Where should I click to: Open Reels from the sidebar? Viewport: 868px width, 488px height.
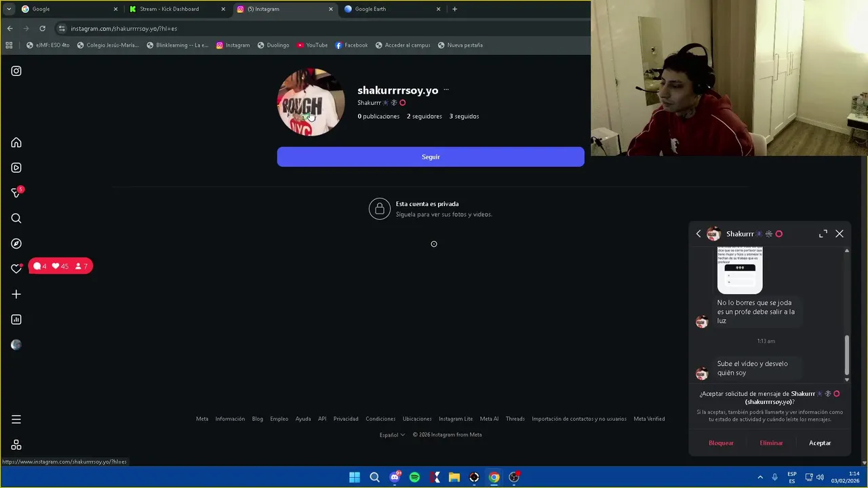point(16,167)
